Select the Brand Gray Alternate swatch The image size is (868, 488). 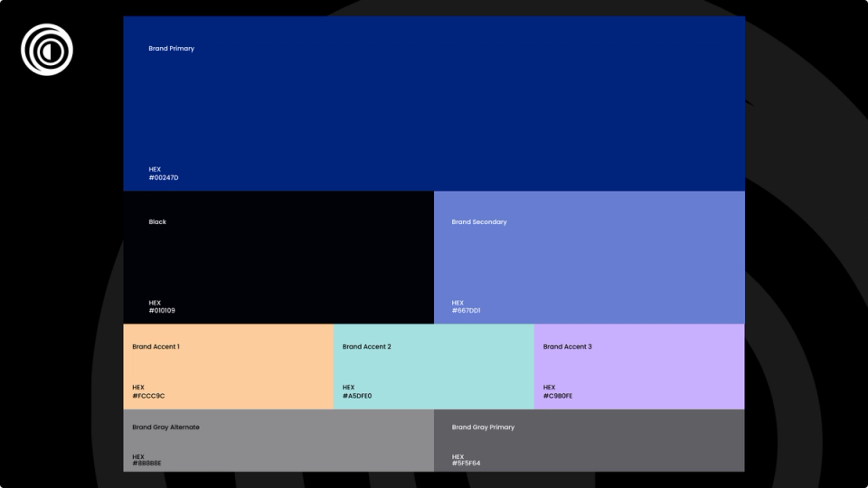click(278, 440)
